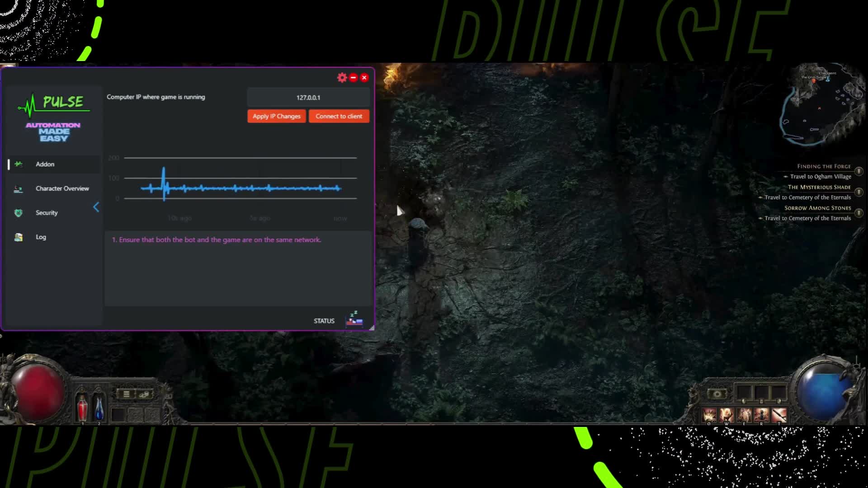The width and height of the screenshot is (868, 488).
Task: Click the Log notebook icon in sidebar
Action: [19, 237]
